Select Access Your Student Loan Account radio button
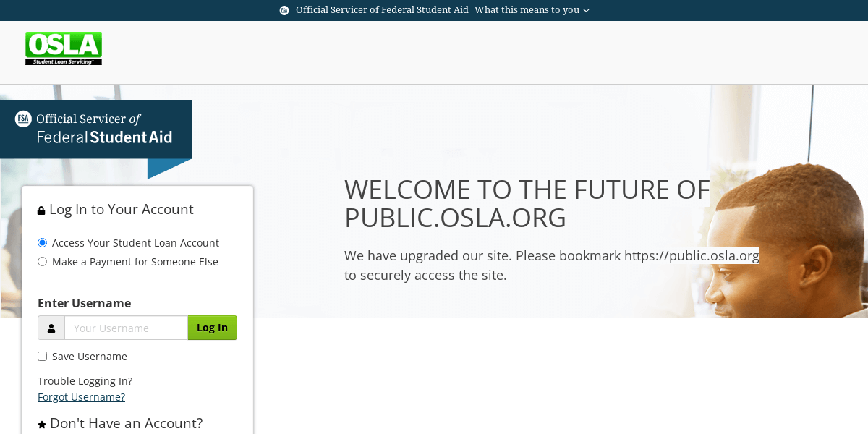 pos(42,243)
